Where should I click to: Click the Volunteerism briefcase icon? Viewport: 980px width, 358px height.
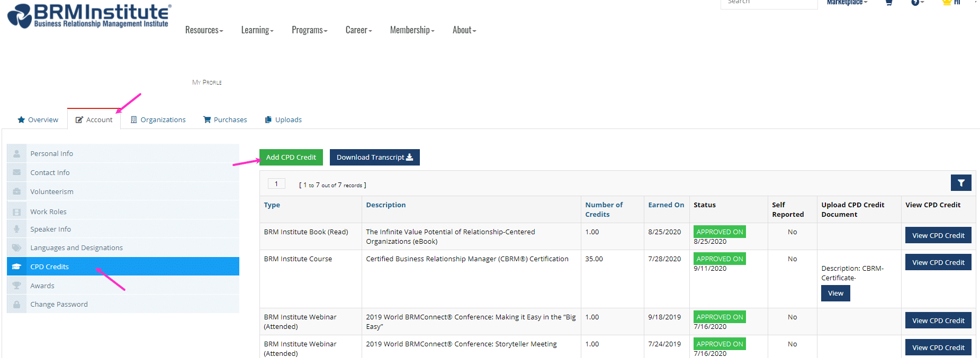click(x=17, y=191)
